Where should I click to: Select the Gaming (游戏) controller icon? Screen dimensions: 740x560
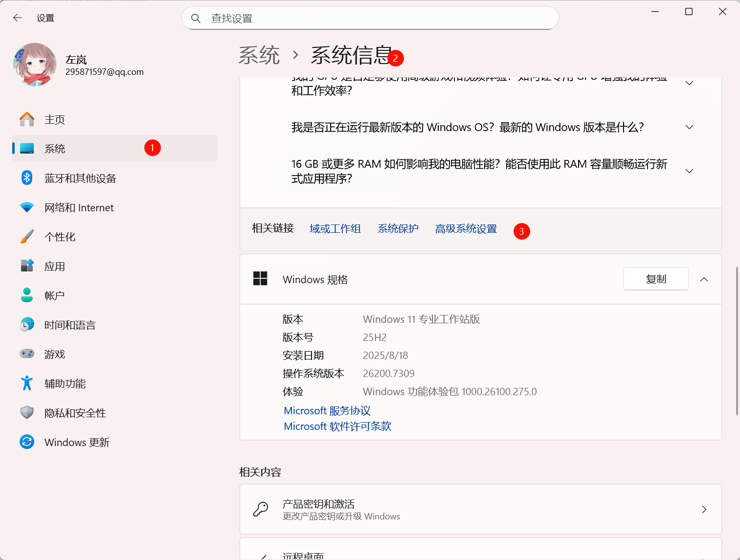[x=27, y=354]
